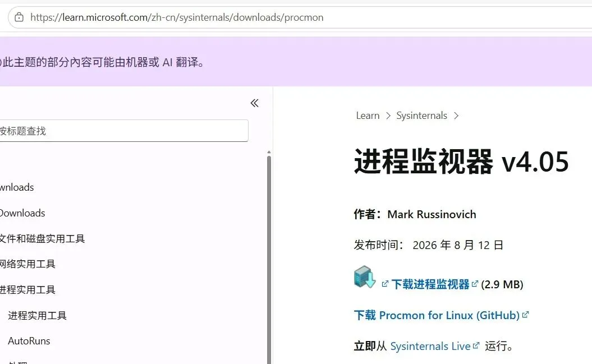Click external link icon after Sysinternals Live
This screenshot has height=364, width=592.
click(x=476, y=345)
